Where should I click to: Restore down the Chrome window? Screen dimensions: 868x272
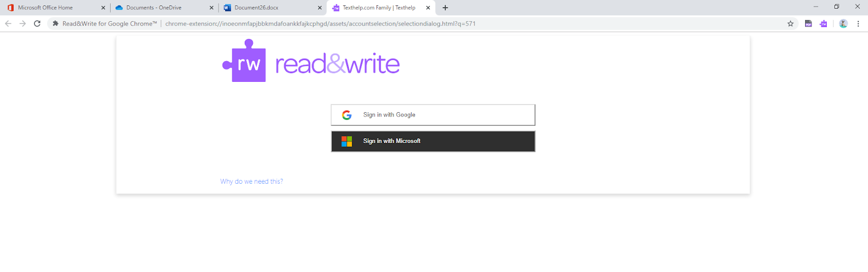coord(837,7)
